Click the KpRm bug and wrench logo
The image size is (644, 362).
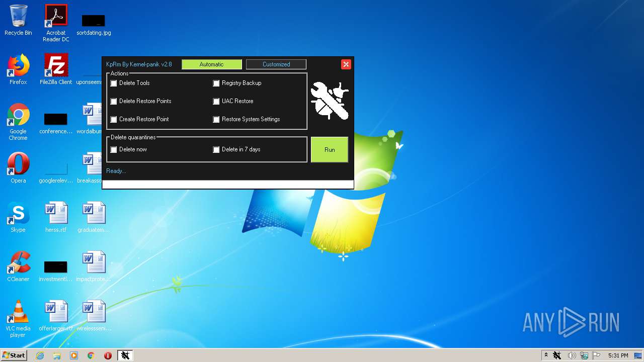click(330, 101)
